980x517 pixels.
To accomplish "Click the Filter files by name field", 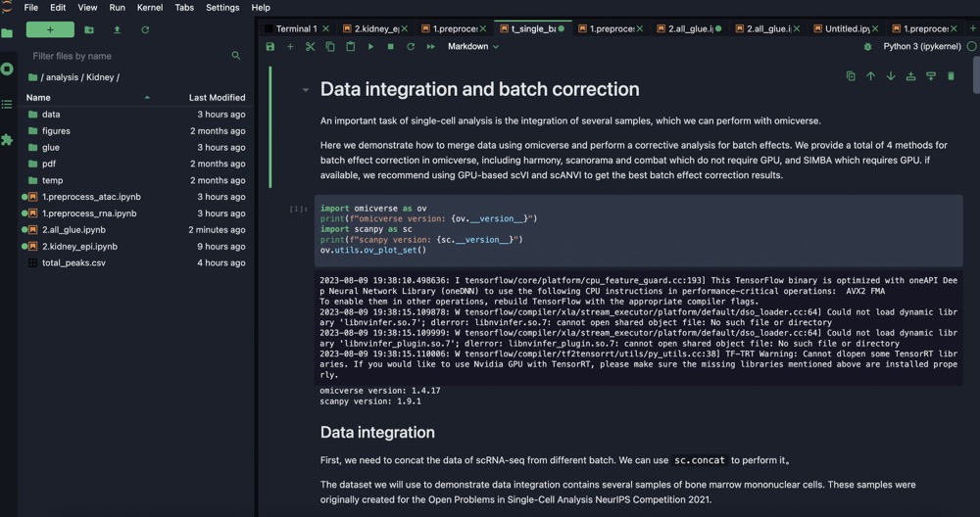I will coord(137,56).
